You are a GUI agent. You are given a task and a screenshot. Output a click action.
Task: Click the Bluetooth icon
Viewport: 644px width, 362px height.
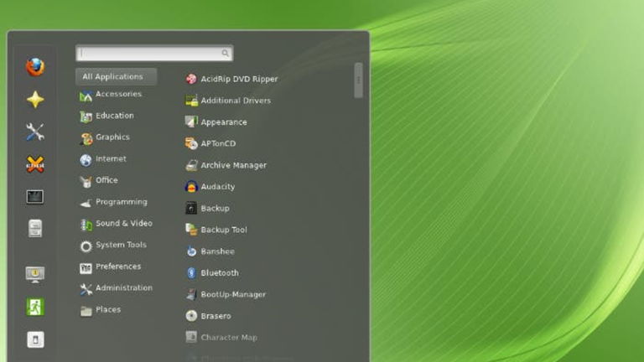(191, 273)
